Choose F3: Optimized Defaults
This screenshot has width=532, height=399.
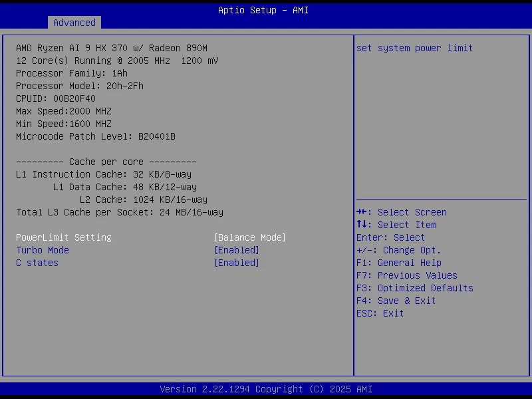click(414, 288)
